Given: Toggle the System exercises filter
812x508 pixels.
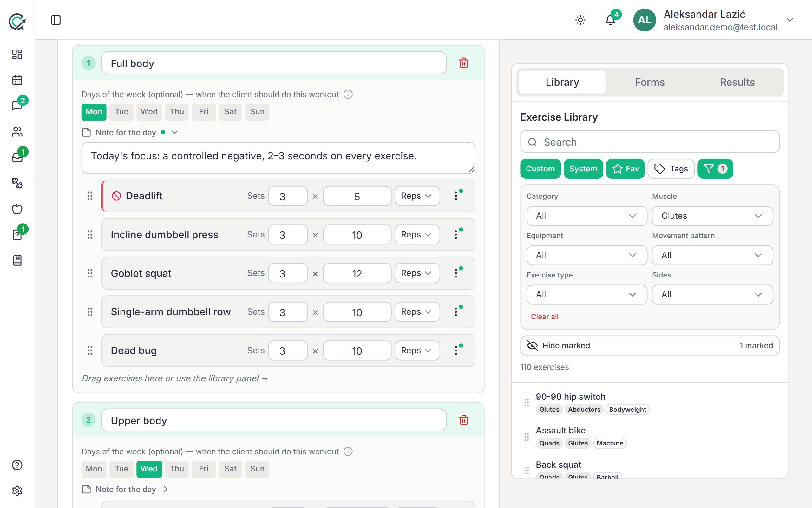Looking at the screenshot, I should (x=583, y=169).
